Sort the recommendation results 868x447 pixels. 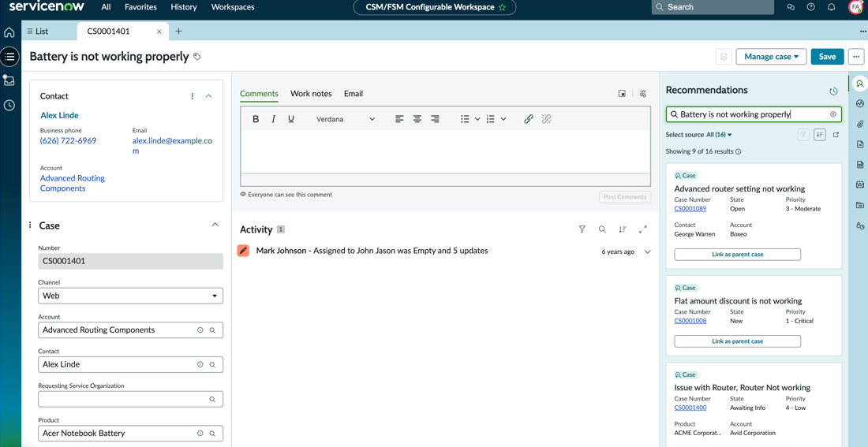(x=820, y=135)
